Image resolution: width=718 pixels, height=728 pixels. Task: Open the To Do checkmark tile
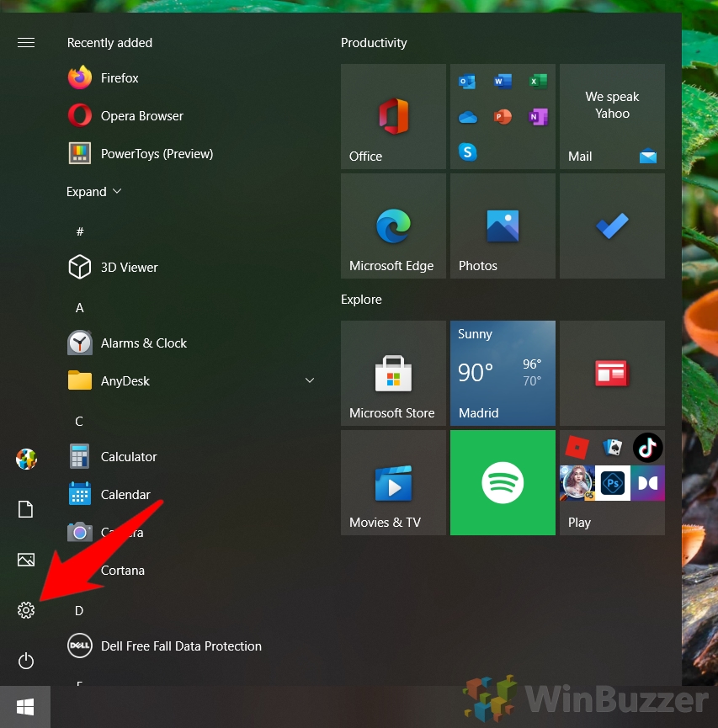612,226
